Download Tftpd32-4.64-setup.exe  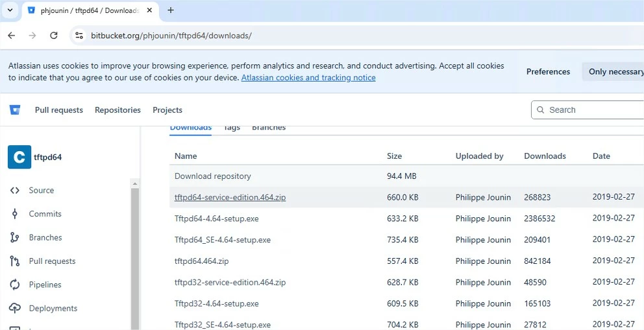216,304
